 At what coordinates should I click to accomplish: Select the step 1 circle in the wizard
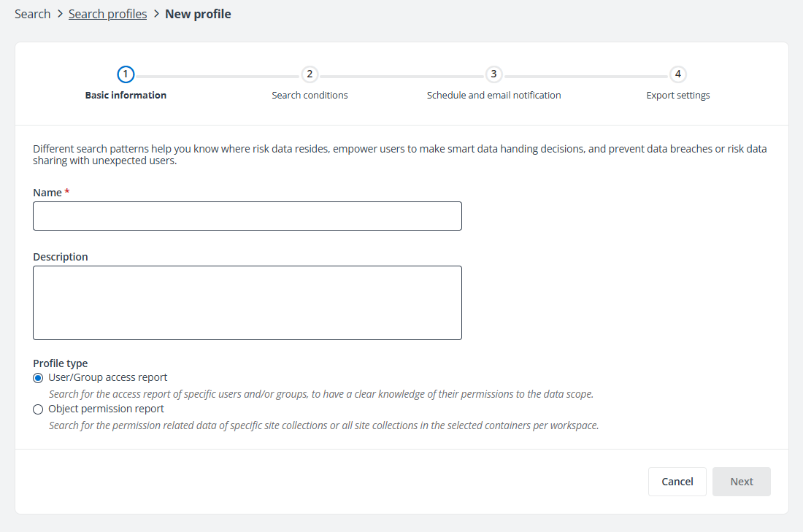(x=126, y=74)
